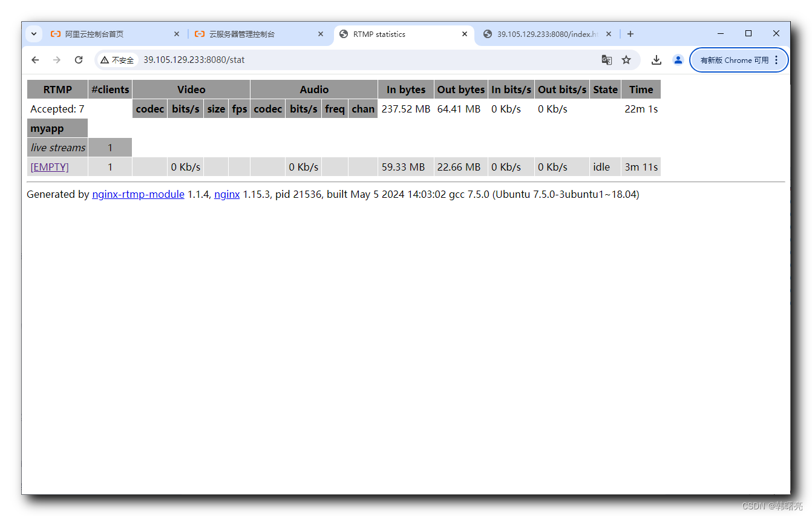The image size is (812, 516).
Task: Close the 阿里云控制台首页 tab
Action: tap(177, 34)
